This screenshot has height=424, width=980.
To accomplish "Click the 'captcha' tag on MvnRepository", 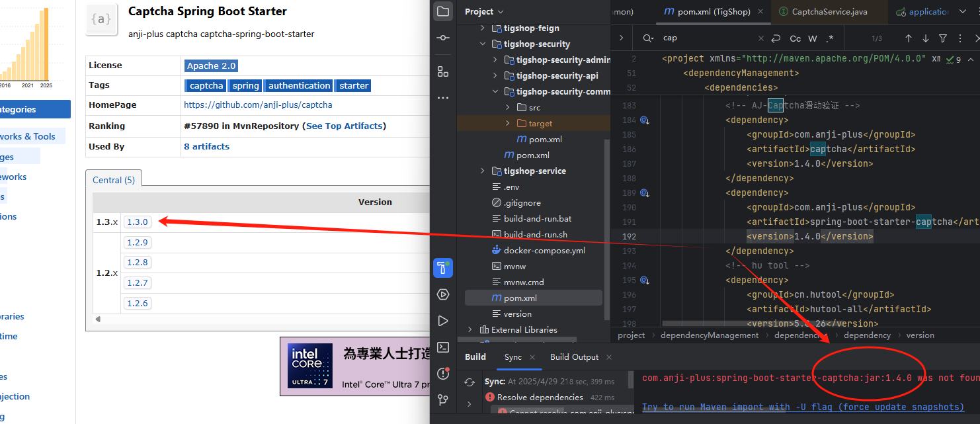I will click(206, 85).
